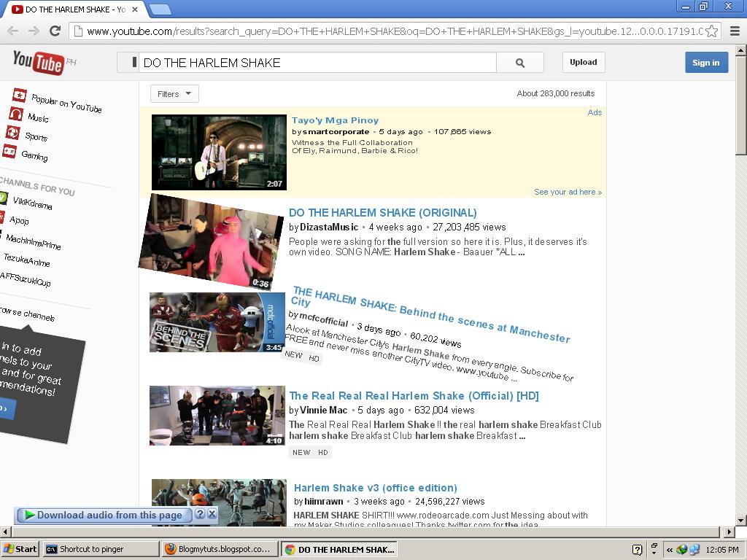Click the Download audio from this page button

point(104,515)
